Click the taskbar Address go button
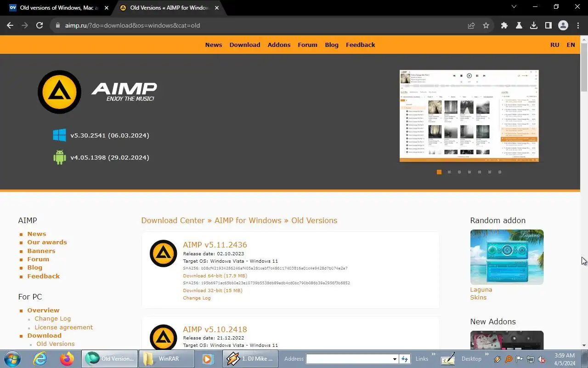This screenshot has height=368, width=588. click(405, 359)
